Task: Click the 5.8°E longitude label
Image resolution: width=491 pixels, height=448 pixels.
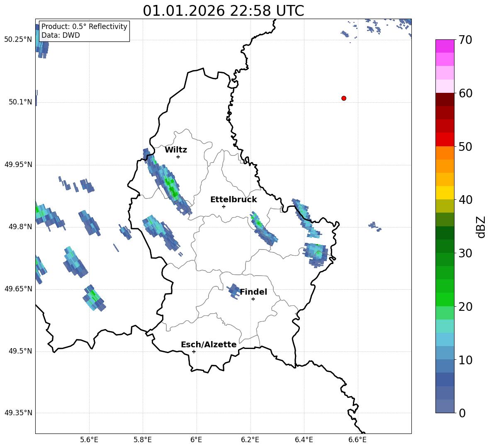Action: [143, 440]
